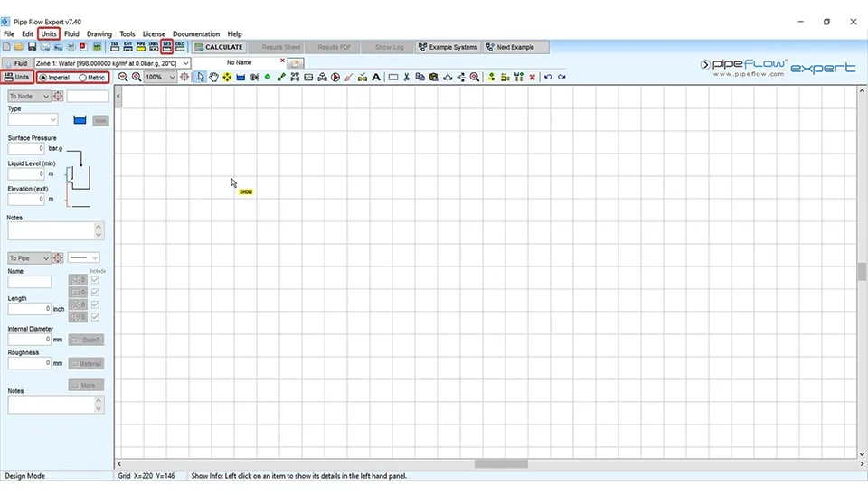Toggle the first Include checkbox
The height and width of the screenshot is (495, 868).
point(95,280)
